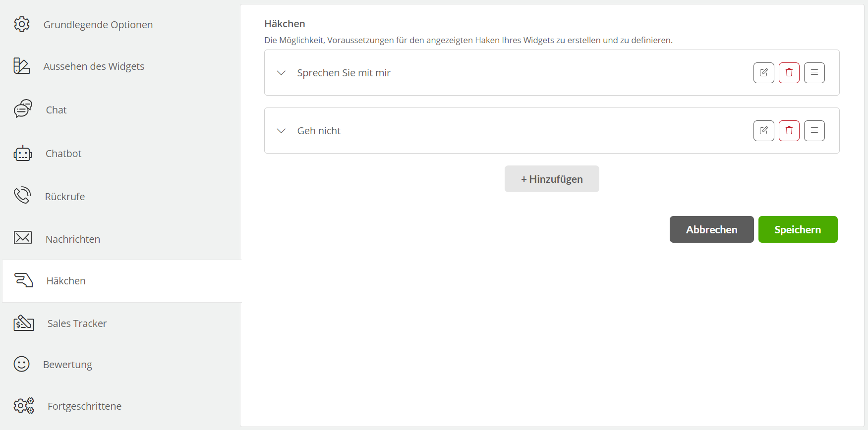Viewport: 868px width, 430px height.
Task: Expand the 'Sprechen Sie mit mir' chevron
Action: [281, 73]
